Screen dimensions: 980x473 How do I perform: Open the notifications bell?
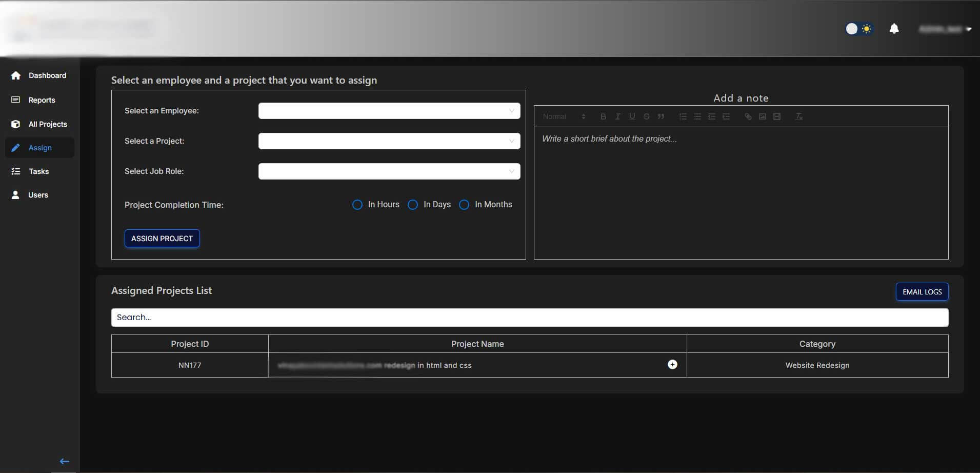[x=894, y=28]
